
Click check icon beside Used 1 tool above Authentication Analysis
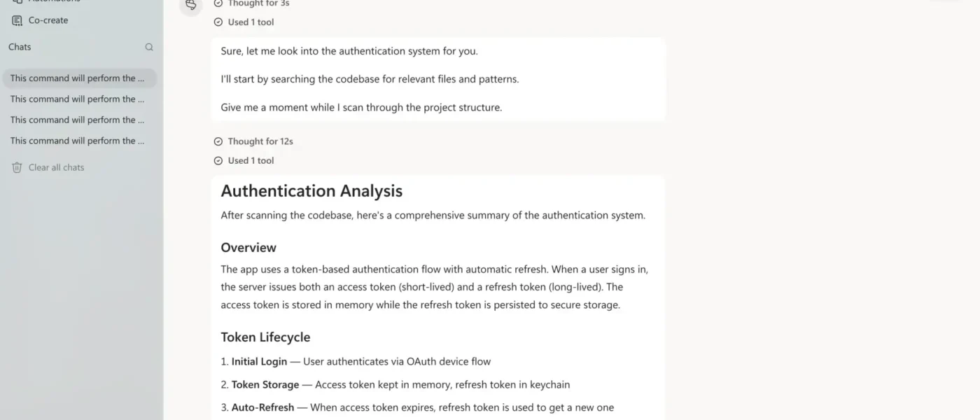(x=218, y=160)
